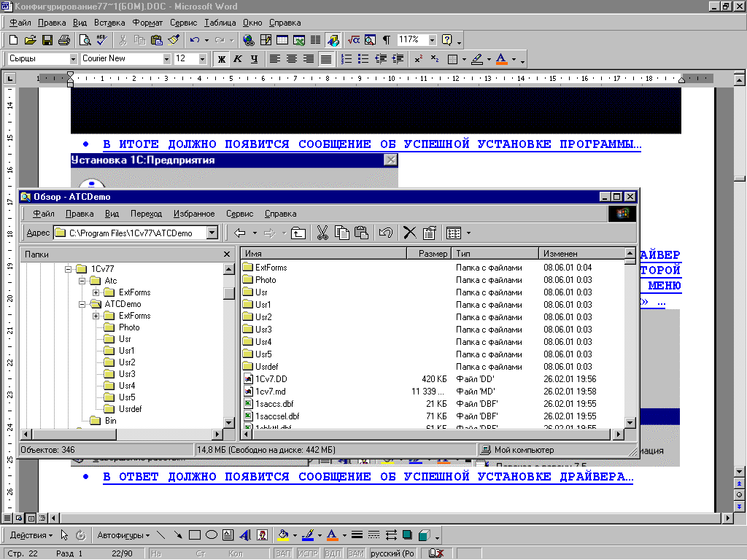Screen dimensions: 747x560
Task: Apply subscript formatting
Action: tap(435, 59)
